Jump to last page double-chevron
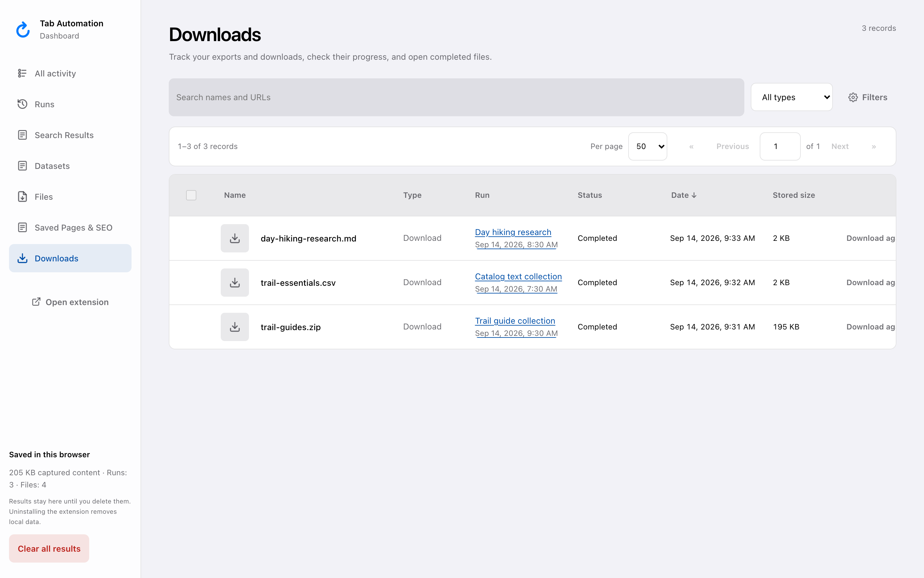Image resolution: width=924 pixels, height=578 pixels. (874, 146)
